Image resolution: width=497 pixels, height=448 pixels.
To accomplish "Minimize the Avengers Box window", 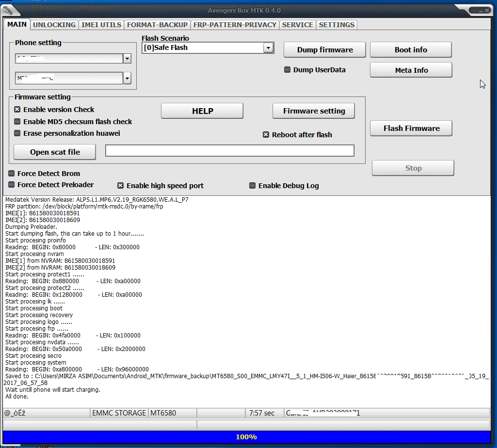I will [480, 11].
